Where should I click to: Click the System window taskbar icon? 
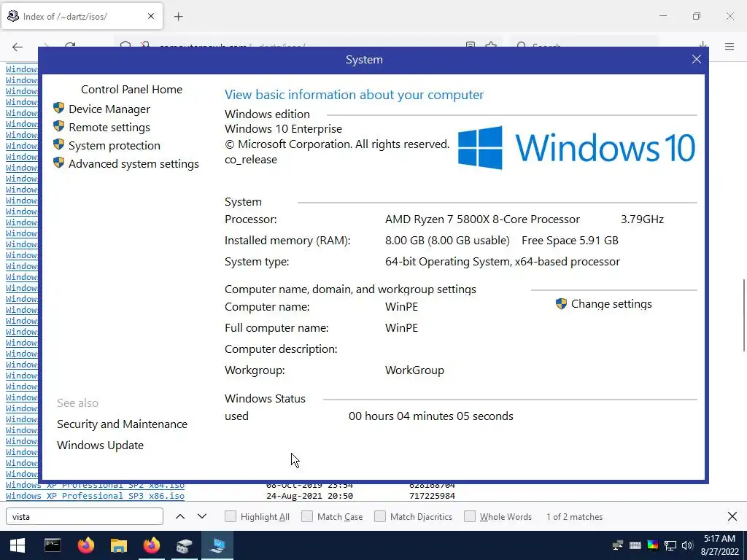coord(217,545)
